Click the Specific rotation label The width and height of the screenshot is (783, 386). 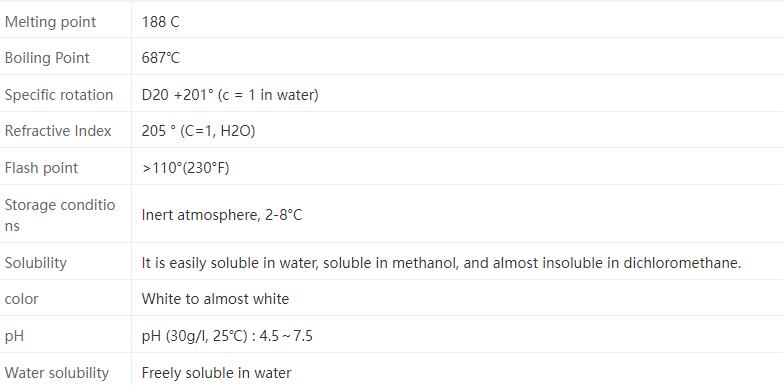(x=59, y=95)
